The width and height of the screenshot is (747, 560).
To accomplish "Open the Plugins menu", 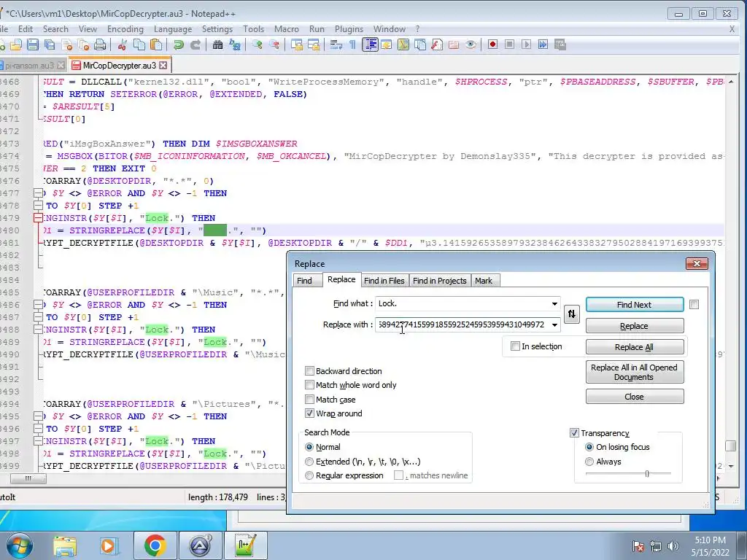I will pos(349,29).
